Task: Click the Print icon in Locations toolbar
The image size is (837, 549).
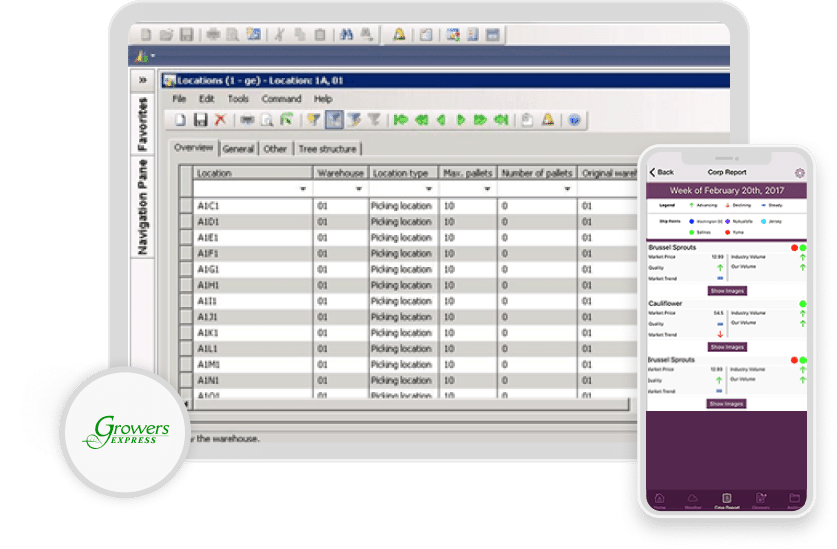Action: click(x=246, y=120)
